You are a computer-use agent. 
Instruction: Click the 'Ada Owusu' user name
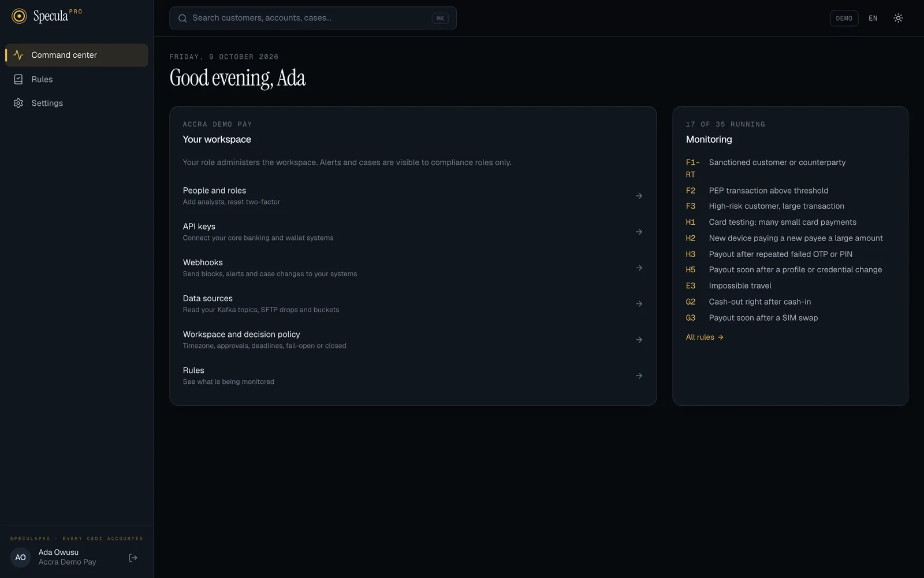pyautogui.click(x=58, y=553)
